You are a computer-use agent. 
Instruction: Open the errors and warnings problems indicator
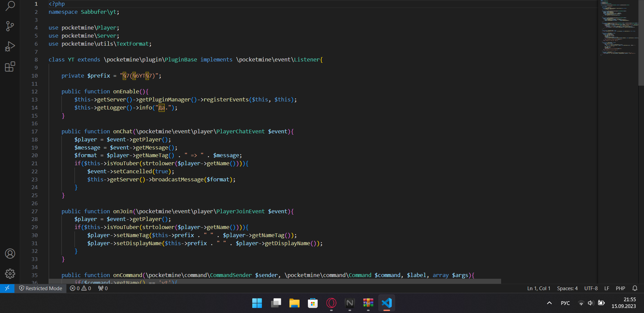tap(80, 288)
